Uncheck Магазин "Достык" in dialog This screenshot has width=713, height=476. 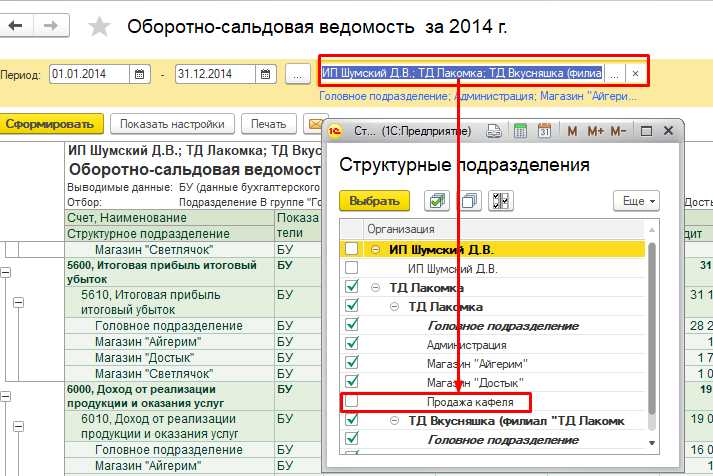click(x=351, y=382)
